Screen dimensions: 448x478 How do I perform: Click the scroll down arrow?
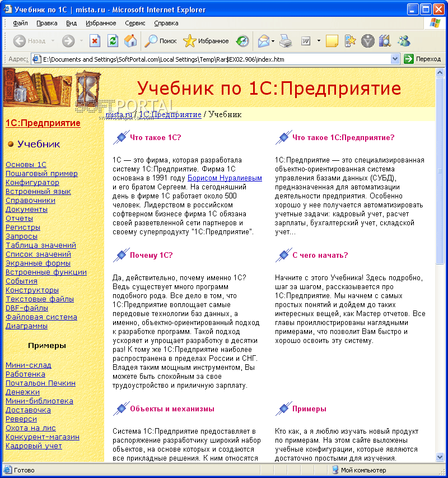(x=440, y=457)
